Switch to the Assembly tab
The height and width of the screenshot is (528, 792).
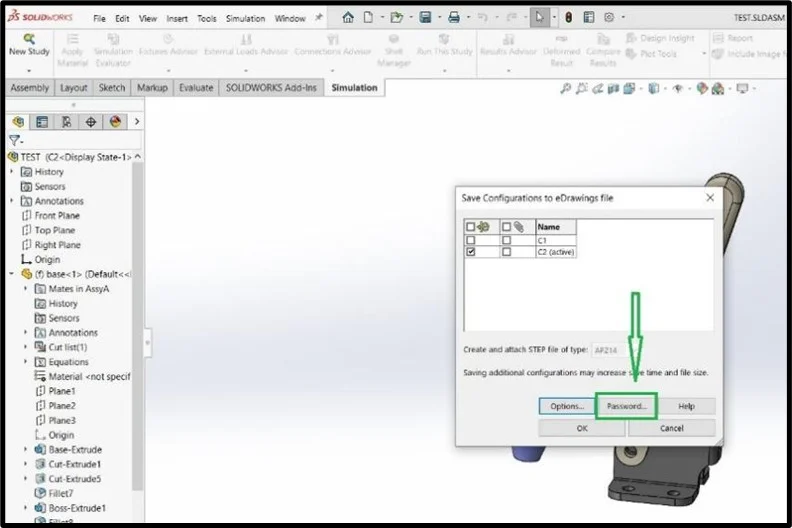point(30,88)
